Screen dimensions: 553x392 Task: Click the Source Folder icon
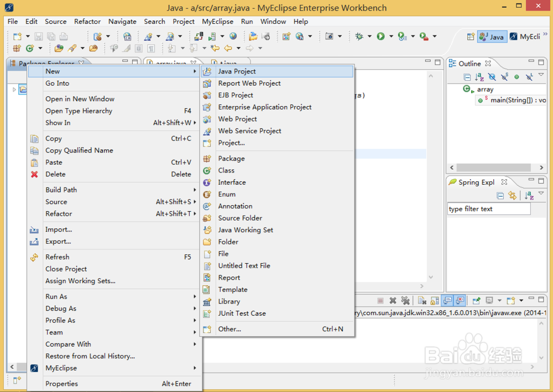point(207,218)
